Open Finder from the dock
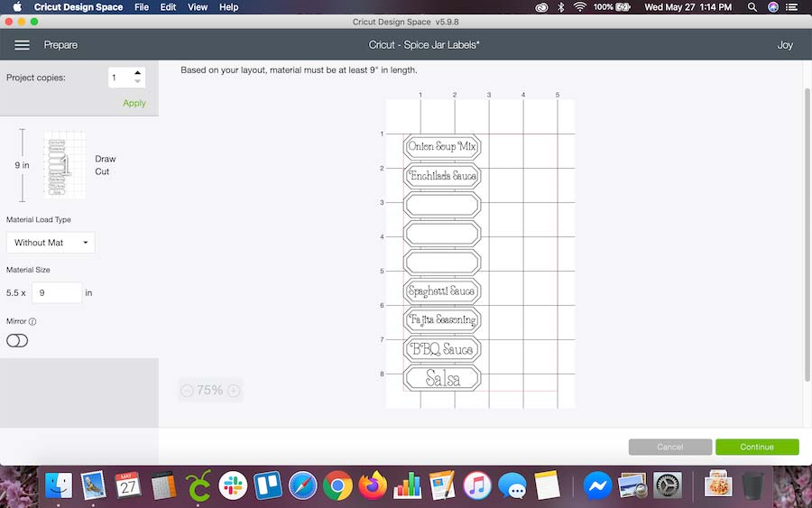This screenshot has width=812, height=508. click(x=59, y=485)
